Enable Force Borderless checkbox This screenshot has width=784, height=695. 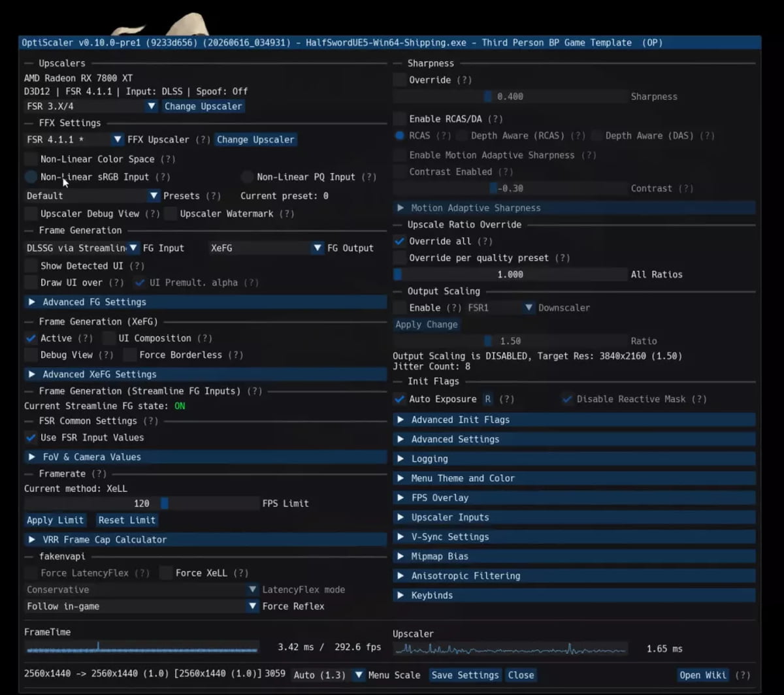(130, 355)
